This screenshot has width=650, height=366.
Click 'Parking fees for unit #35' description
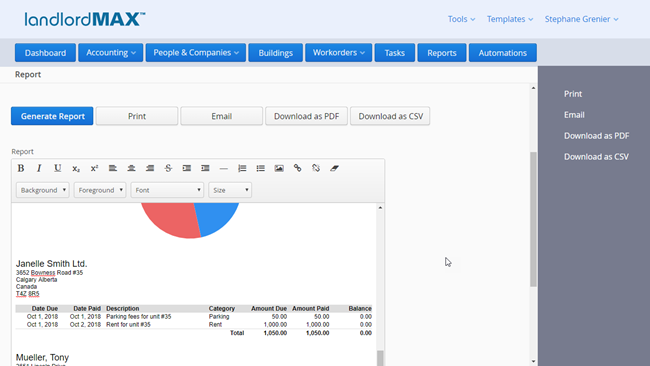138,316
